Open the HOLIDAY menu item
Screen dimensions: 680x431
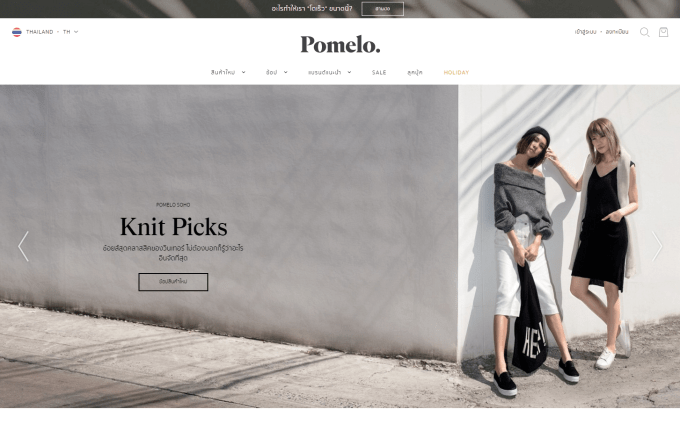pos(456,72)
